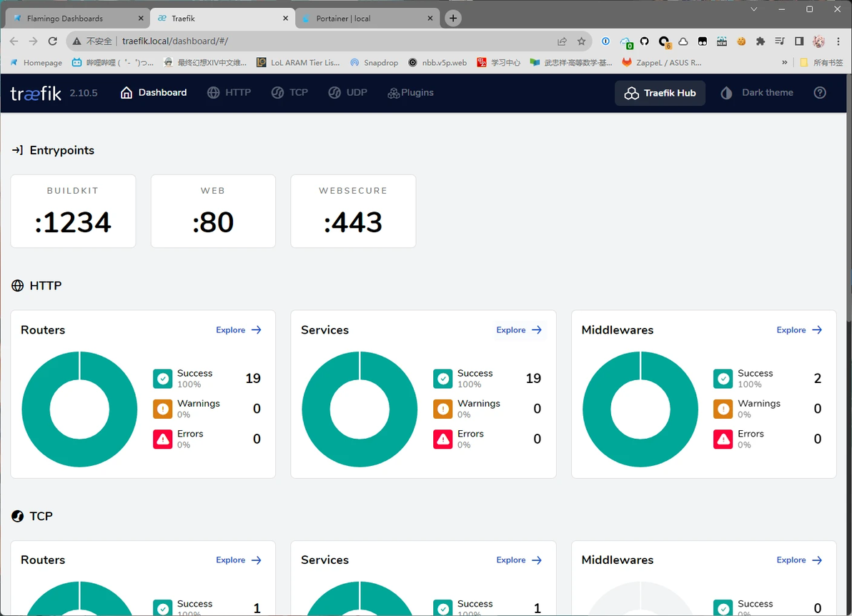Open the Traefik Hub button
Image resolution: width=852 pixels, height=616 pixels.
pos(660,93)
